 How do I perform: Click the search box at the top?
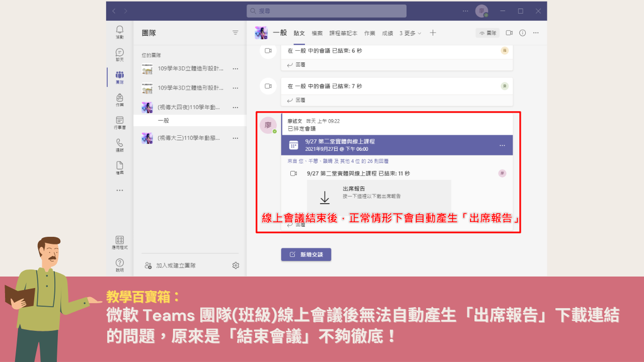pos(327,11)
